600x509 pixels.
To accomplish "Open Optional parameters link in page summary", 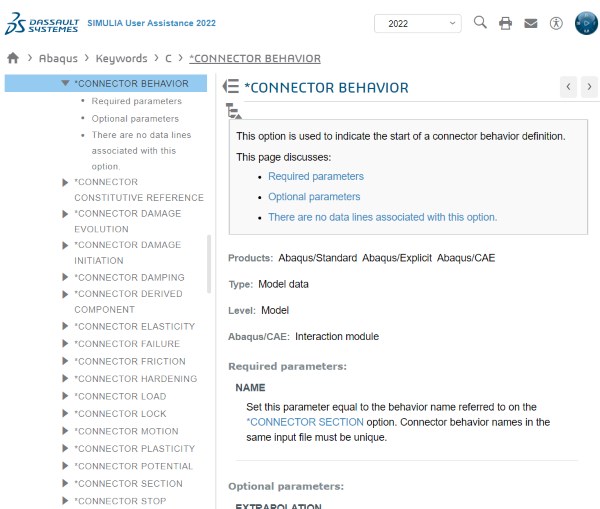I will 314,197.
